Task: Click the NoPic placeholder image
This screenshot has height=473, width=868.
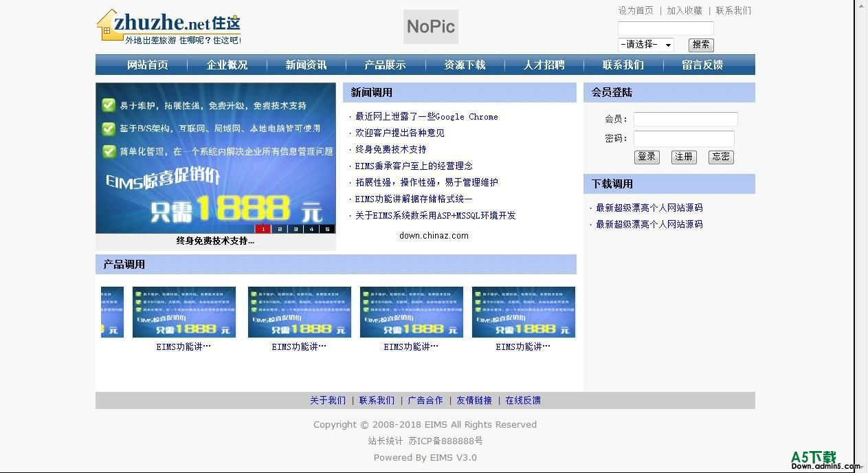Action: pos(430,26)
